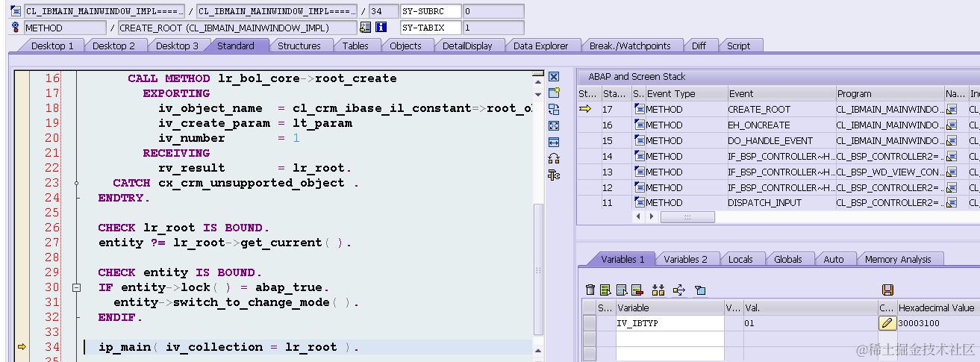Switch to the Auto tab
The image size is (980, 362).
834,259
